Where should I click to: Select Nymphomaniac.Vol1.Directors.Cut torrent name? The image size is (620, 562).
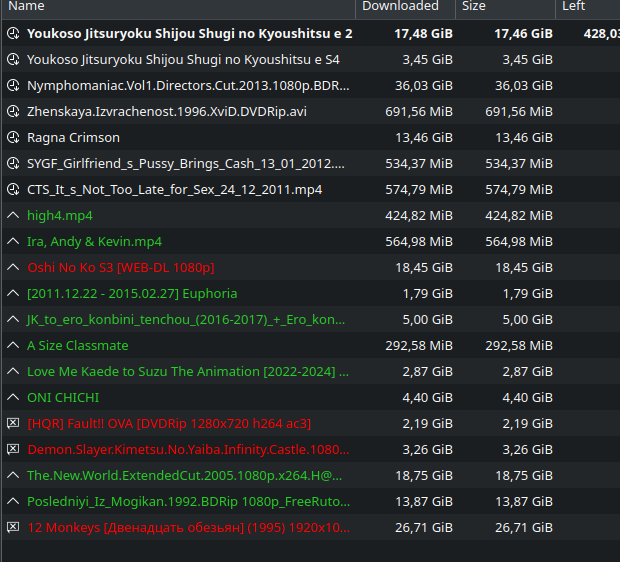pos(188,86)
